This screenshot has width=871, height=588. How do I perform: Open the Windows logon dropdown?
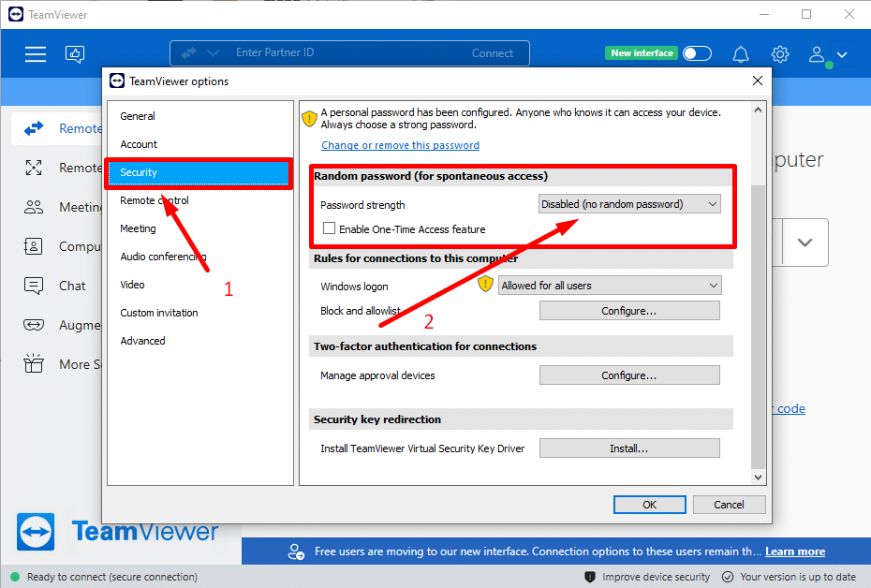click(610, 286)
